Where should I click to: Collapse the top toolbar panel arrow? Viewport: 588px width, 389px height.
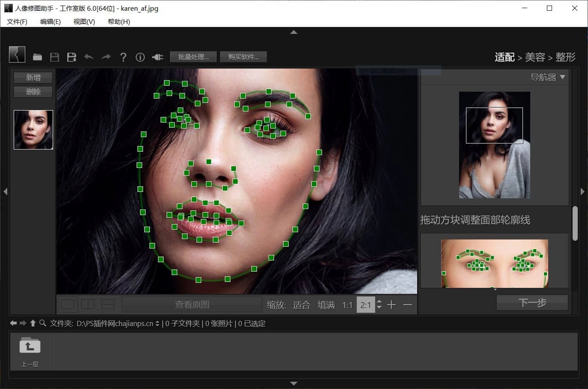(294, 32)
